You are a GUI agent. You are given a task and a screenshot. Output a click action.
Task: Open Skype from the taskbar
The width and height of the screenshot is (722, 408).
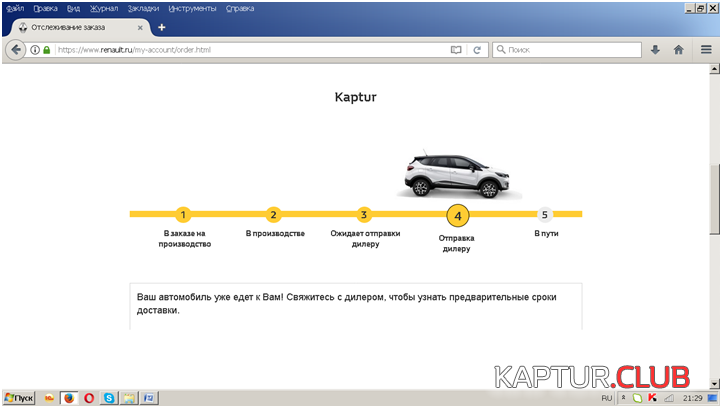coord(109,398)
